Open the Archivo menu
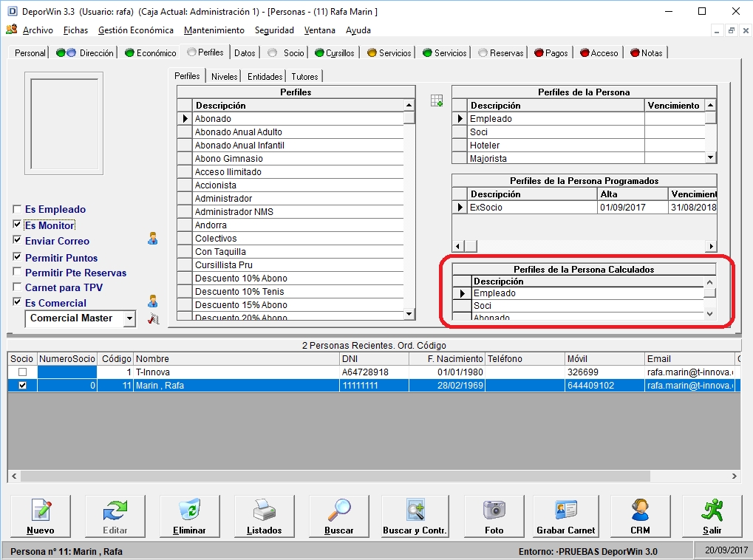The image size is (753, 560). tap(38, 30)
